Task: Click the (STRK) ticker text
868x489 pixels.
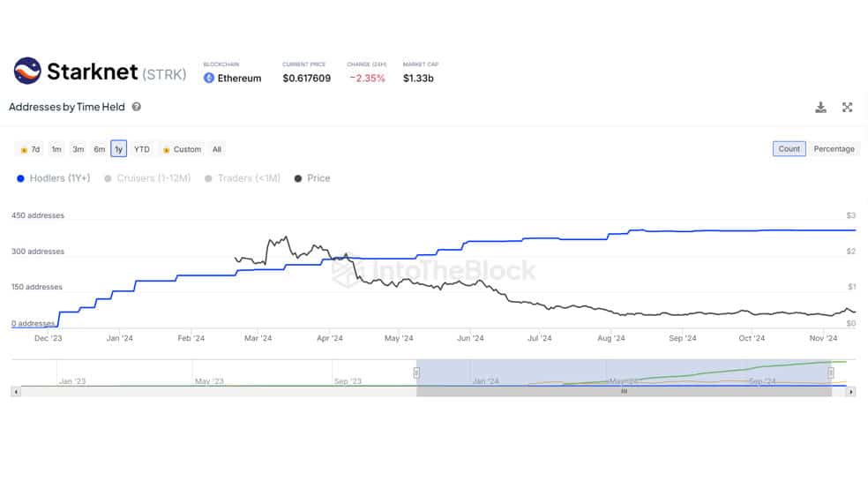Action: click(164, 74)
